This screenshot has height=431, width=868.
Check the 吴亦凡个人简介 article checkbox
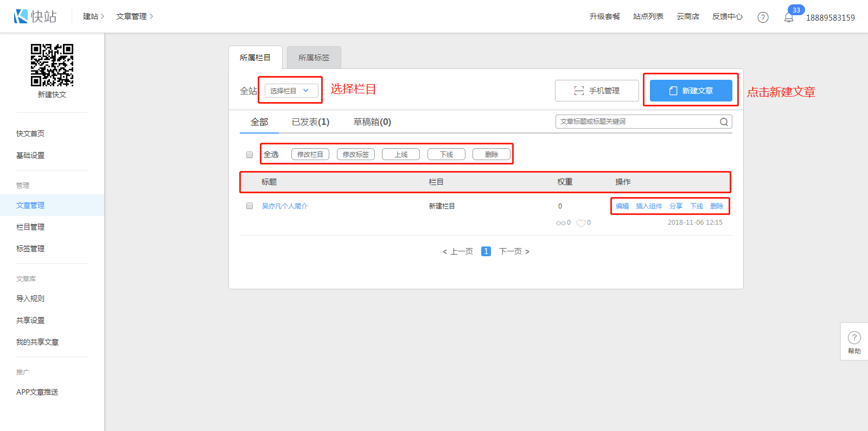[250, 206]
